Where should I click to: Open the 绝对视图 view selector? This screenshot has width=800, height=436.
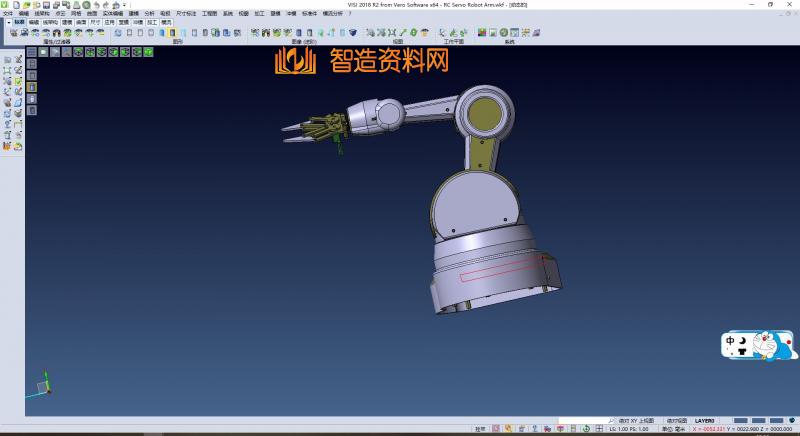click(675, 421)
